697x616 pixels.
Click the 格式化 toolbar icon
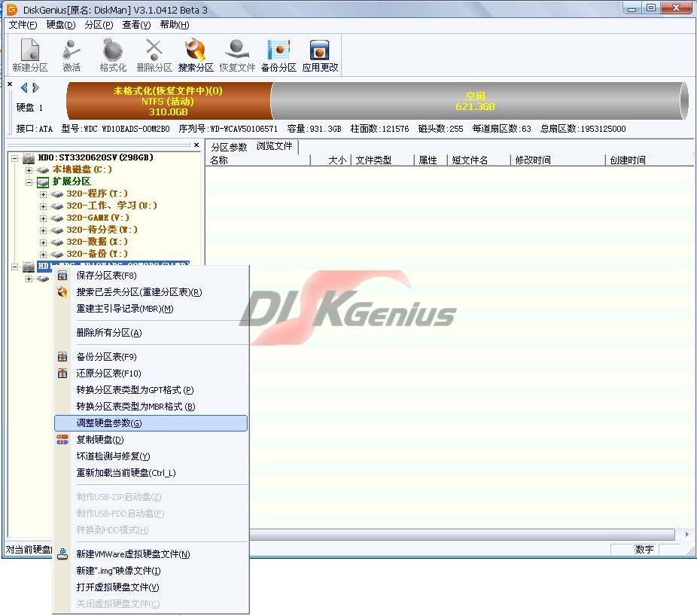click(x=113, y=50)
